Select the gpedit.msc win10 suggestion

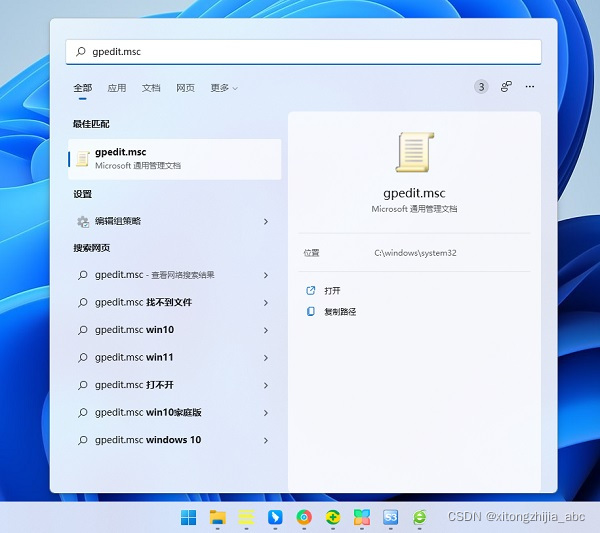pos(175,330)
